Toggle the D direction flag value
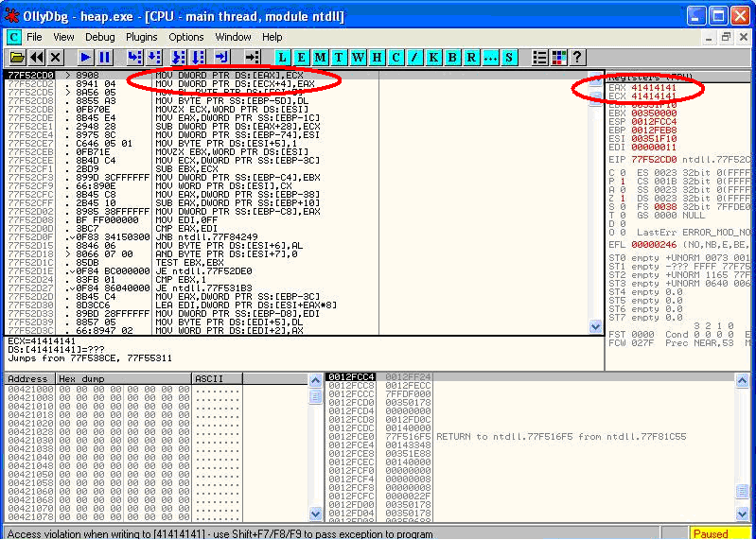Image resolution: width=756 pixels, height=540 pixels. (623, 224)
